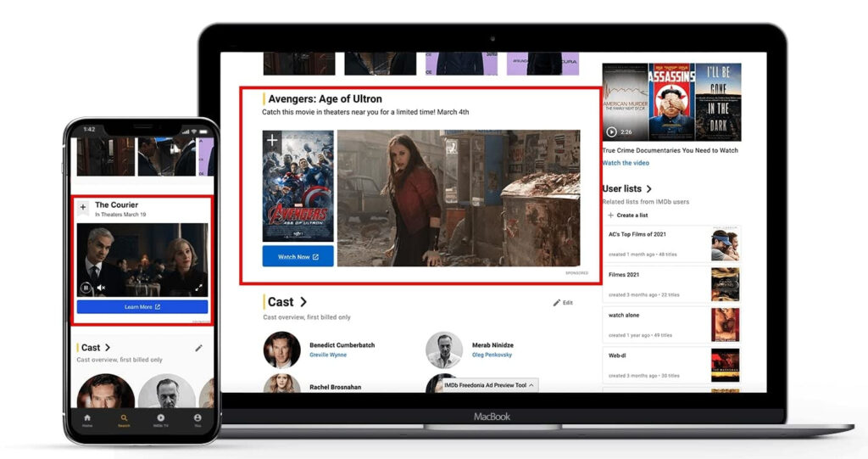Open the Greville Wynne character link
Viewport: 868px width, 459px height.
click(328, 355)
